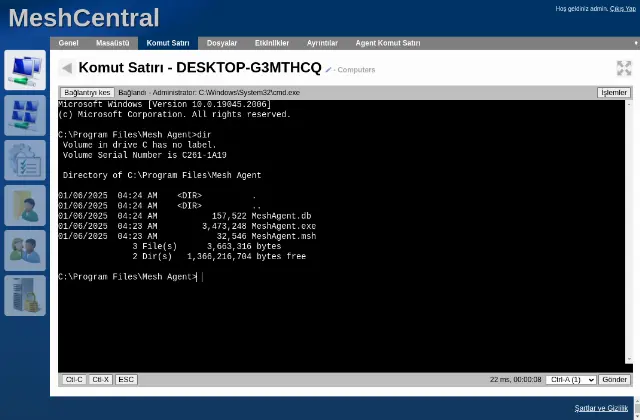Open My Devices sidebar icon

click(25, 70)
